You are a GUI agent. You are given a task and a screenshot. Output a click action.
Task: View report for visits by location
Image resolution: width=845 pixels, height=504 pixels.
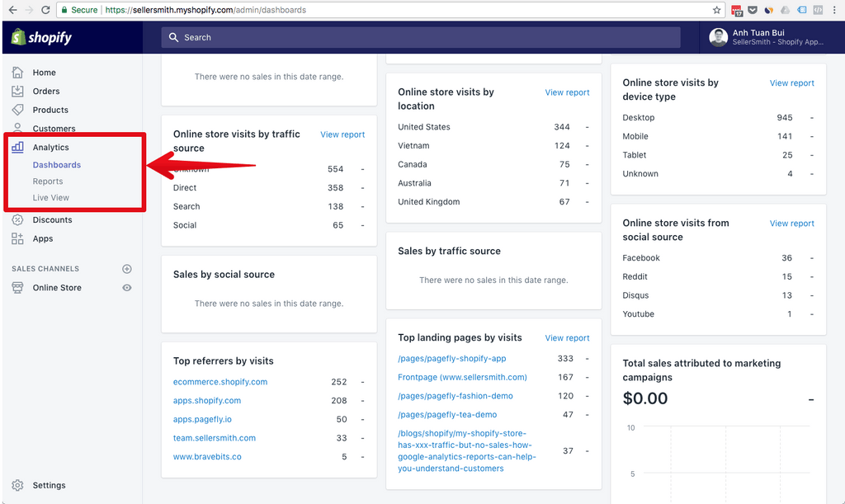[567, 92]
